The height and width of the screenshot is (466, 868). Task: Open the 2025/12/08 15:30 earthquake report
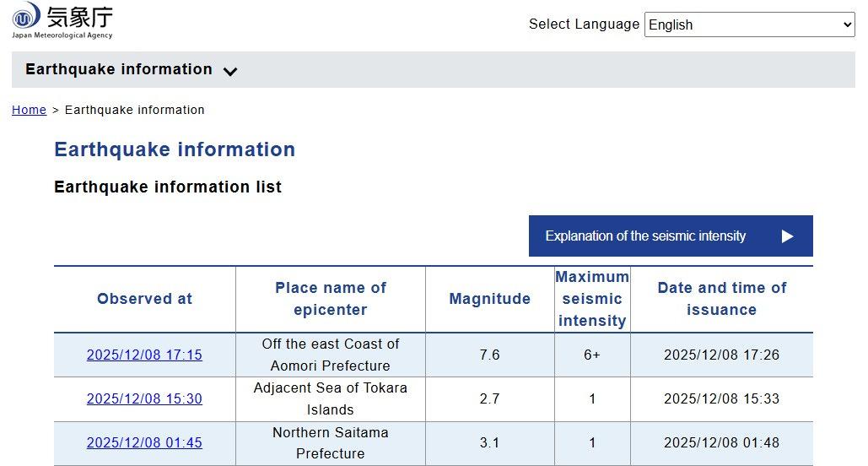point(144,398)
